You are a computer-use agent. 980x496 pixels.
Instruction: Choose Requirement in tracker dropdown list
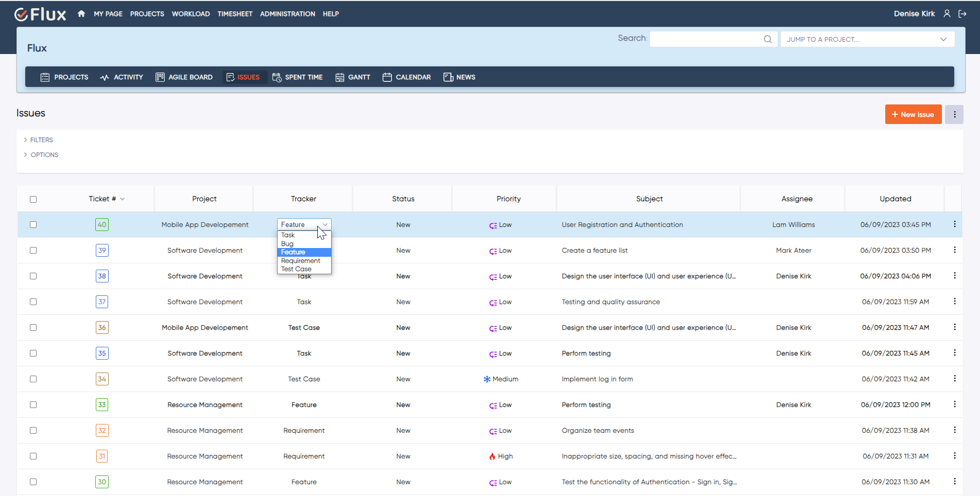pos(301,261)
